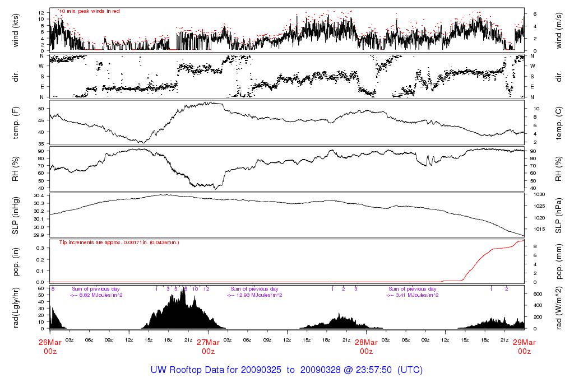This screenshot has width=574, height=392.
Task: Click the red "27Mar 00z" date label
Action: (209, 347)
